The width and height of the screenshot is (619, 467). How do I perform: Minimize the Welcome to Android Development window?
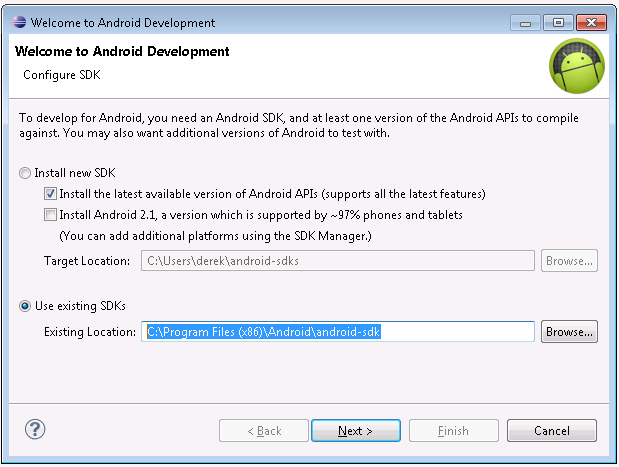tap(525, 23)
